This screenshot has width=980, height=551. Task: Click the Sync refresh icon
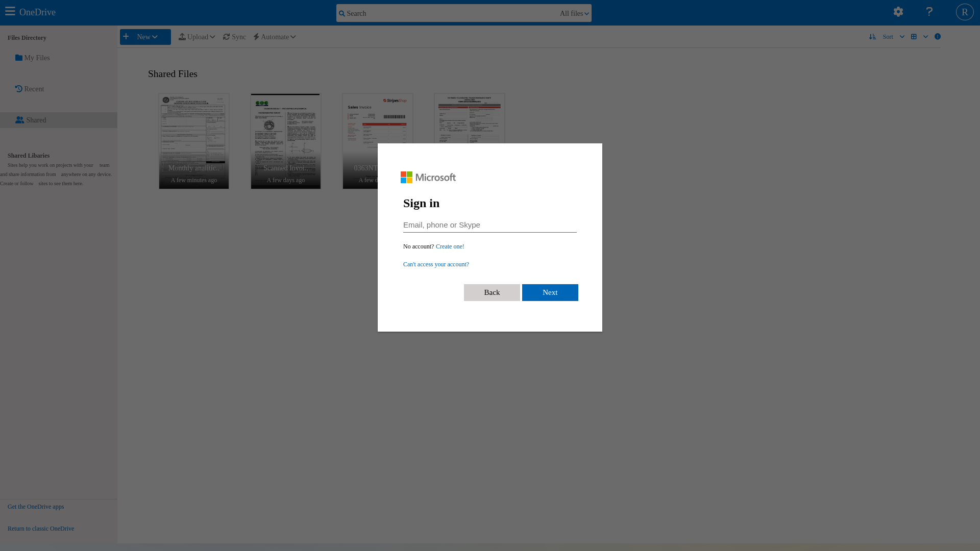tap(227, 37)
